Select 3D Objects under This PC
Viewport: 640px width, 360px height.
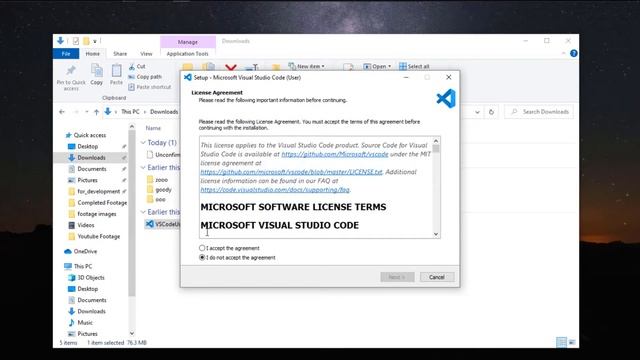click(x=91, y=278)
